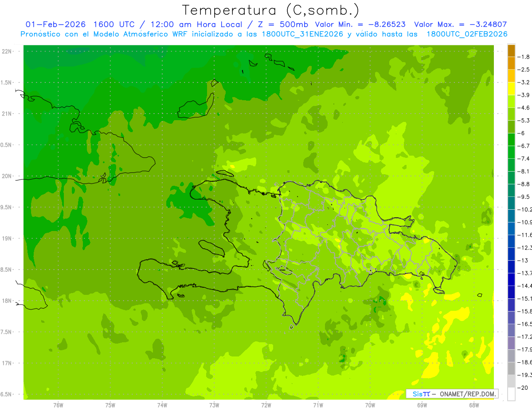Click the title 'Temperatura (C,somb.)'

pyautogui.click(x=270, y=10)
